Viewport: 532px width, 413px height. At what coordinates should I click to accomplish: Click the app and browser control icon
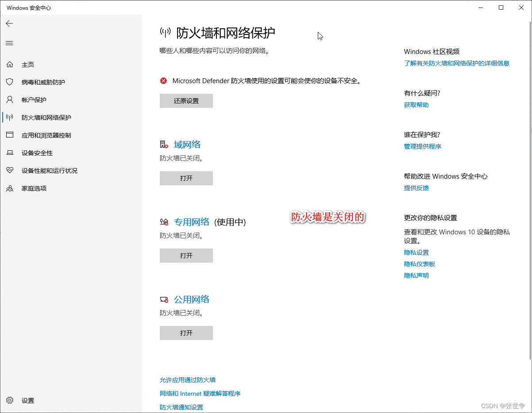tap(10, 135)
